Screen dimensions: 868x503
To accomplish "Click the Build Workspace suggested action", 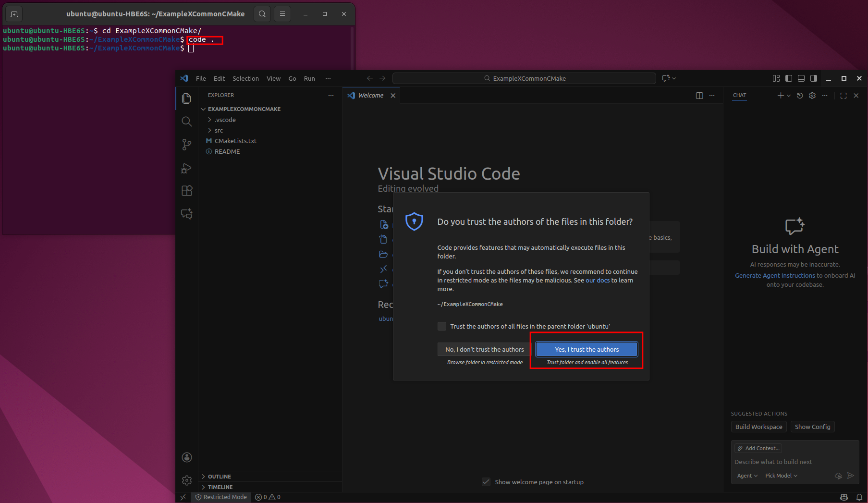I will (758, 427).
